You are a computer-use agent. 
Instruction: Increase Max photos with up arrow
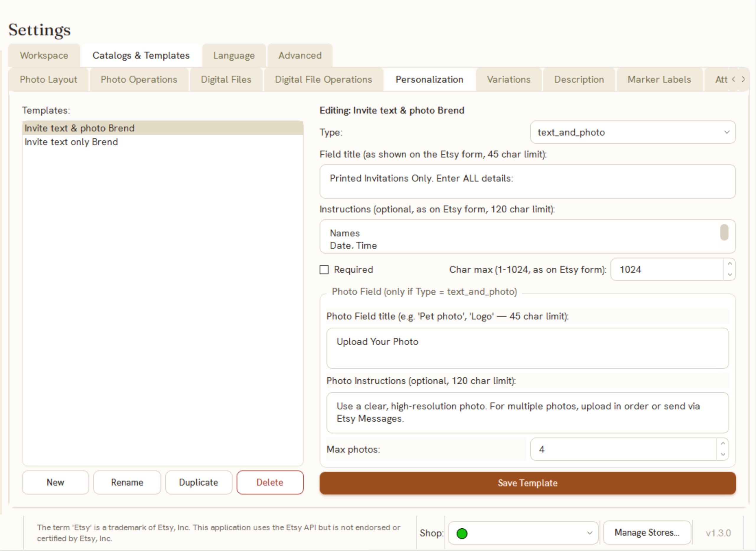[723, 443]
